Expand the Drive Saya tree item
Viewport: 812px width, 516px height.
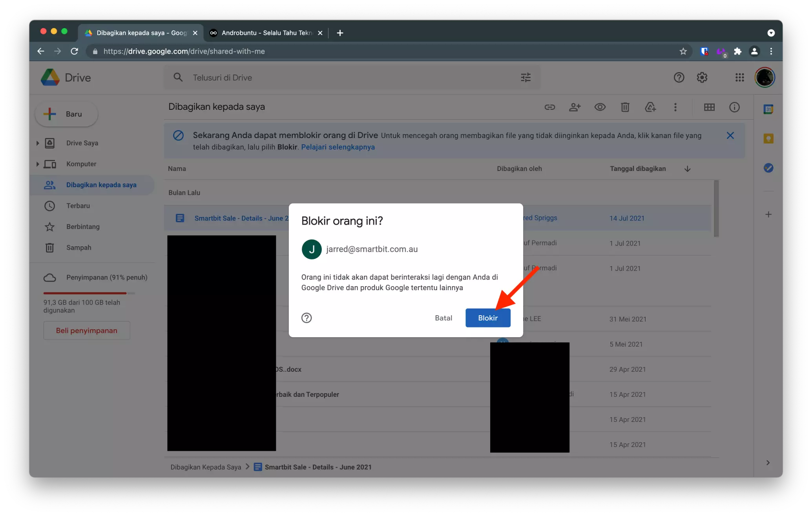38,143
